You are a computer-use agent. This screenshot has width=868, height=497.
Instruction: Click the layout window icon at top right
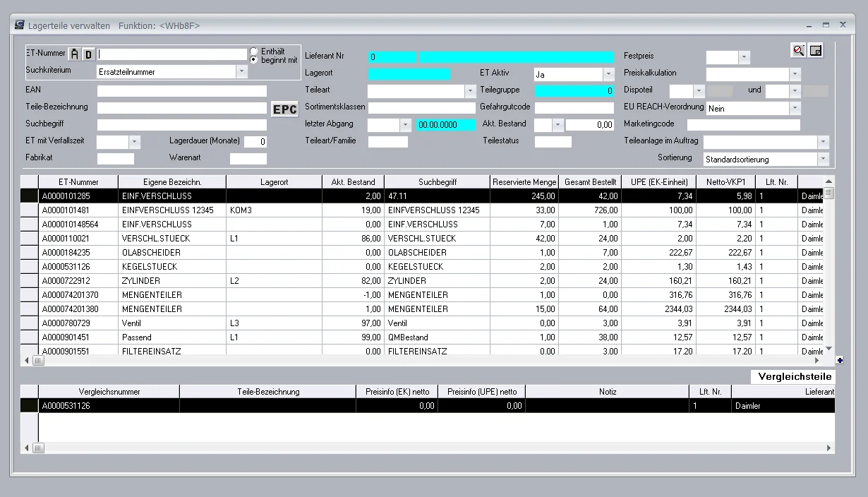[x=816, y=50]
